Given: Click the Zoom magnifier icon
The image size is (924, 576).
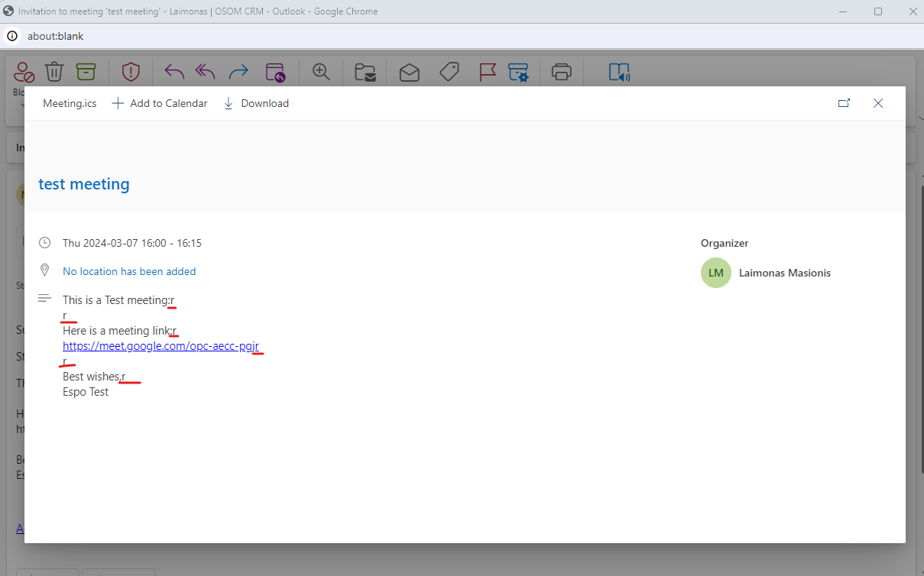Looking at the screenshot, I should tap(321, 72).
